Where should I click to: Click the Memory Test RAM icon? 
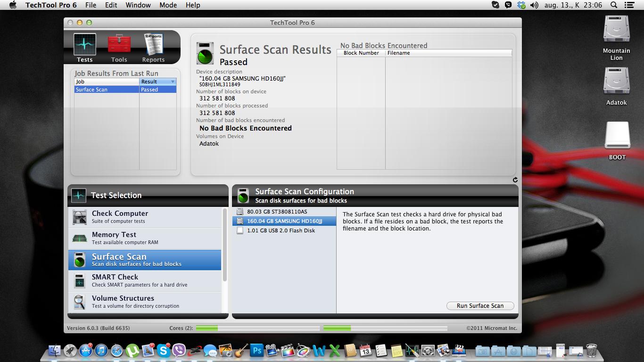[79, 239]
